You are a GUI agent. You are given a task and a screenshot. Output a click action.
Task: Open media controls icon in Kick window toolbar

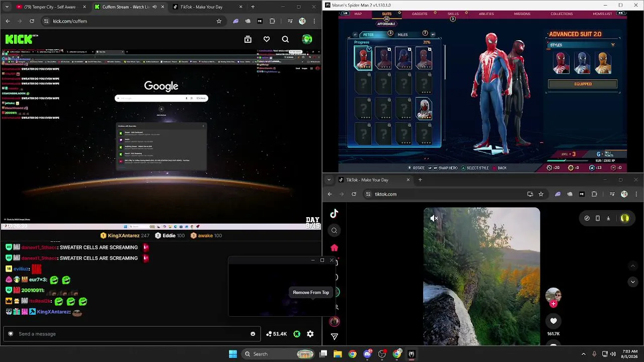[x=290, y=21]
